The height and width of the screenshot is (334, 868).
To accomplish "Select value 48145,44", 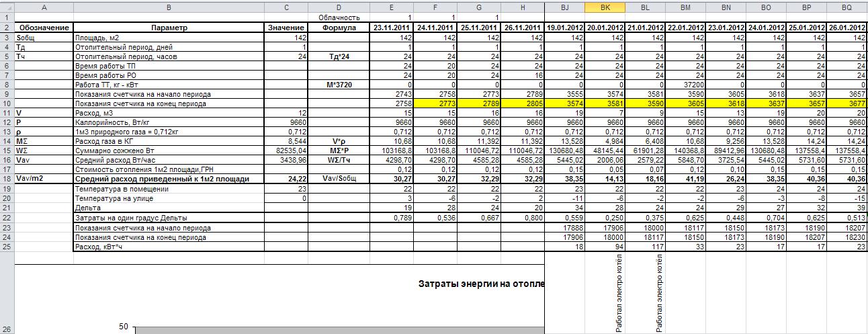I will click(x=605, y=151).
